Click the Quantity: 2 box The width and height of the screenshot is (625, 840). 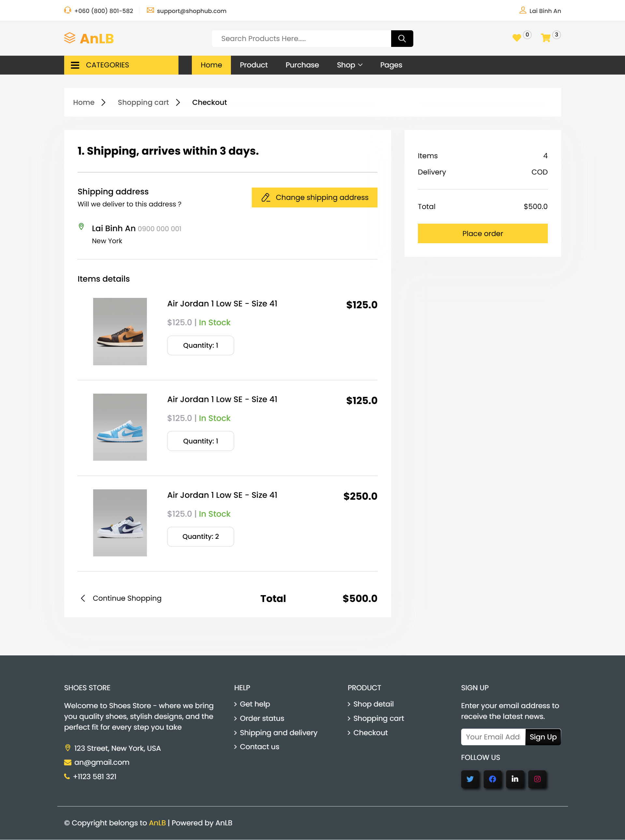coord(201,536)
